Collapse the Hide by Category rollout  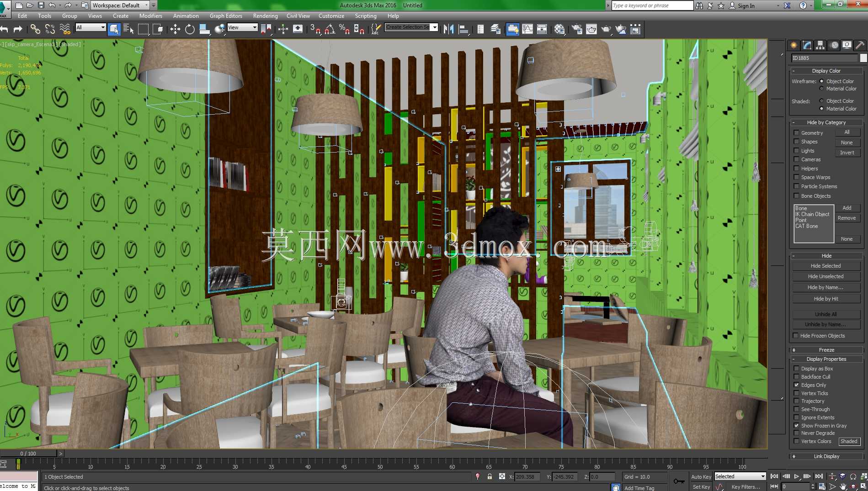pos(826,122)
